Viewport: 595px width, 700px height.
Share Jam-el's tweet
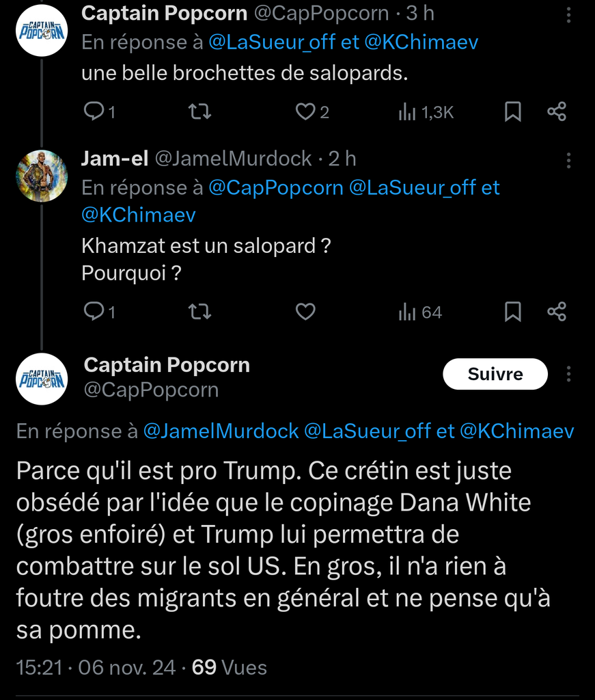557,312
